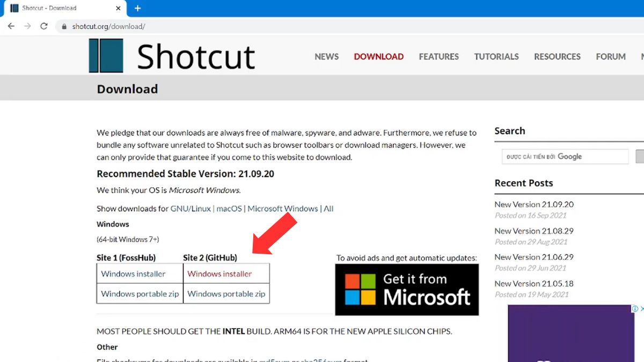This screenshot has height=362, width=644.
Task: Click Recommended Stable Version: 21.09.20 text
Action: tap(186, 174)
